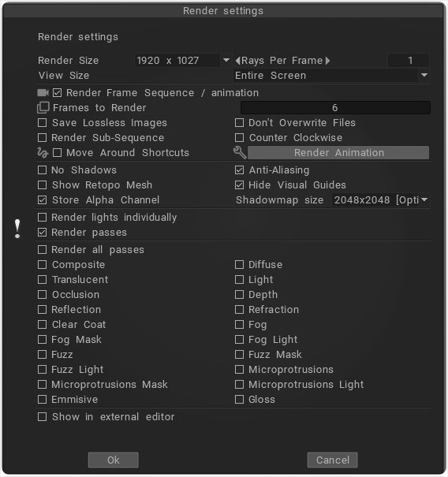Enable Don't Overwrite Files
The height and width of the screenshot is (477, 448).
(x=240, y=122)
